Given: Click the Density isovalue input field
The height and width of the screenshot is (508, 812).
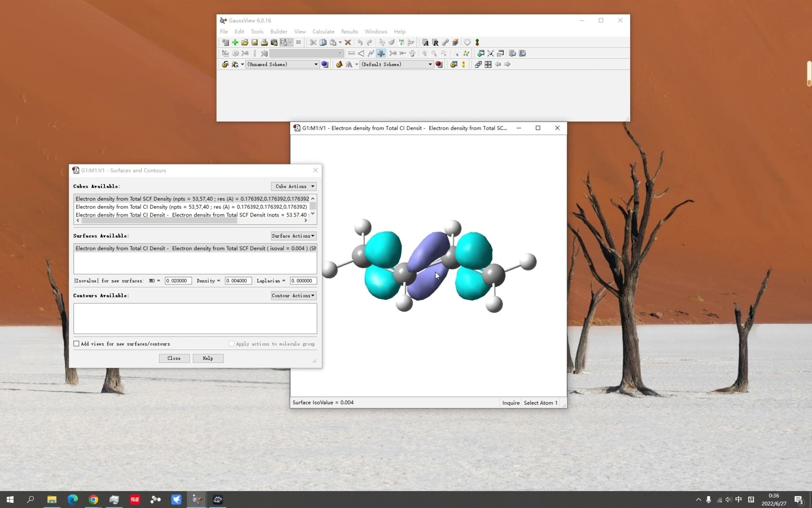Looking at the screenshot, I should click(238, 281).
